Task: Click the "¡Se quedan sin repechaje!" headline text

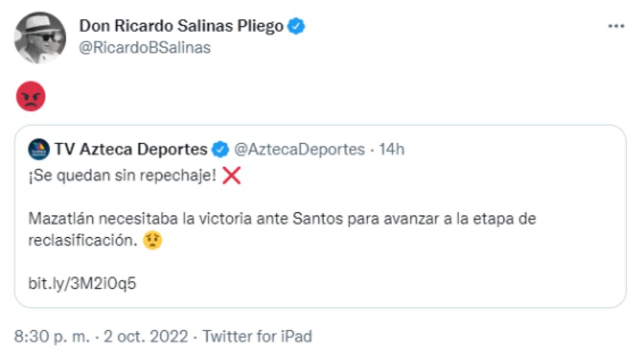Action: 122,176
